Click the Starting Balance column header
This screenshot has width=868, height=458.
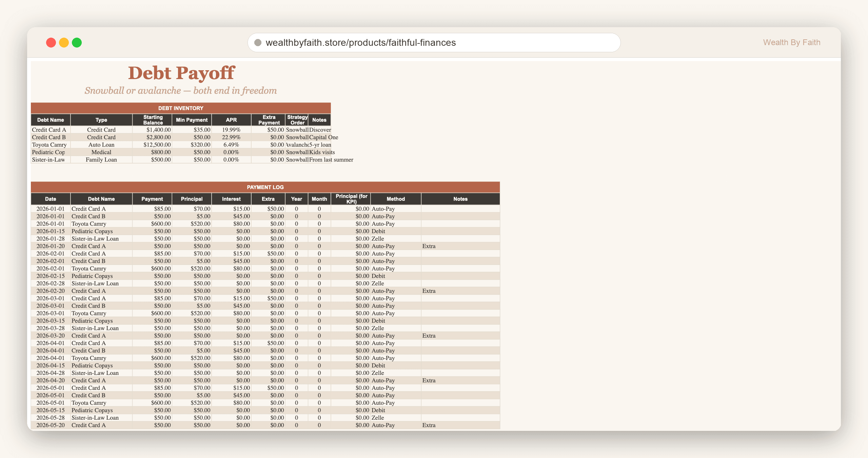(x=152, y=120)
